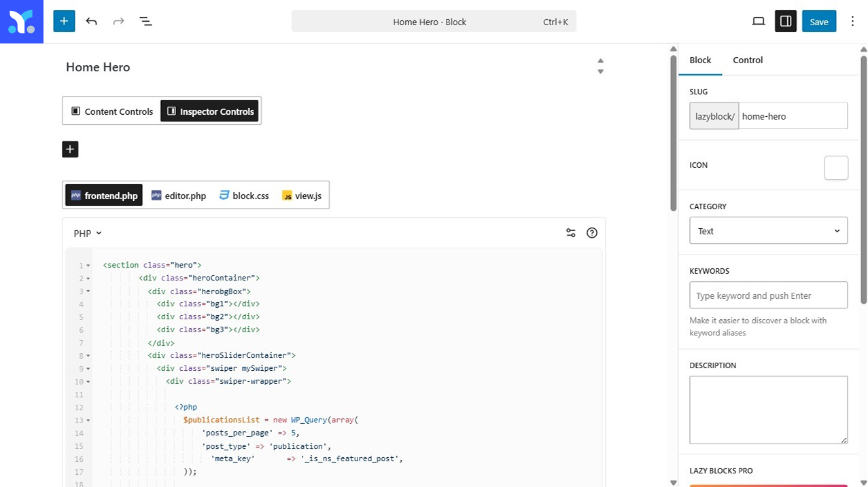Image resolution: width=868 pixels, height=487 pixels.
Task: Open the PHP language dropdown
Action: tap(87, 234)
